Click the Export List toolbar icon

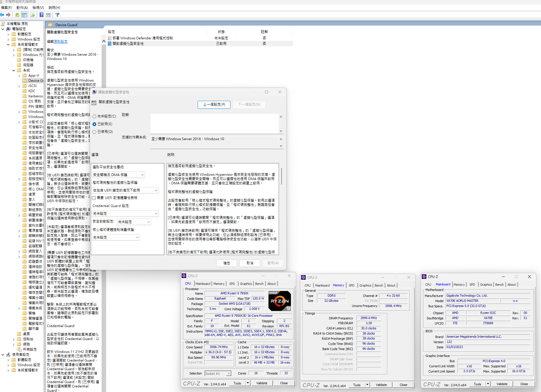coord(32,15)
